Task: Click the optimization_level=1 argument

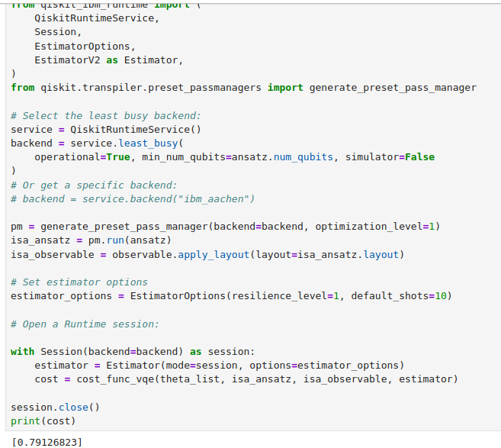Action: 377,227
